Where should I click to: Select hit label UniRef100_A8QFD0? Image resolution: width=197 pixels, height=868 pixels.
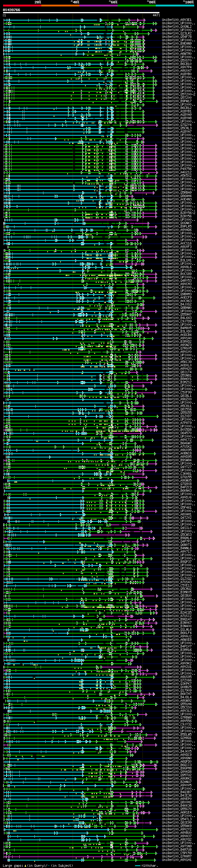pyautogui.click(x=177, y=761)
